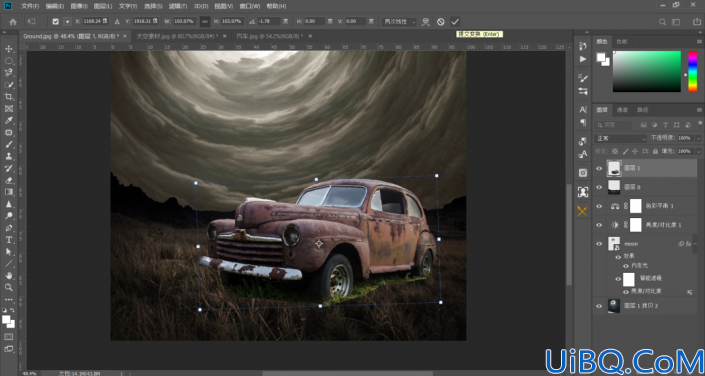The image size is (705, 376).
Task: Switch to the 汽车.jpg document tab
Action: tap(269, 36)
